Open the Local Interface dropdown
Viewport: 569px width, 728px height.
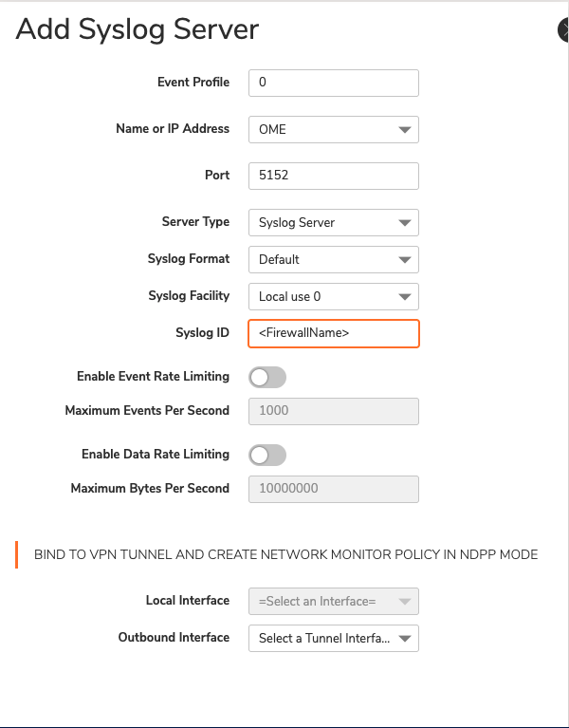[333, 602]
